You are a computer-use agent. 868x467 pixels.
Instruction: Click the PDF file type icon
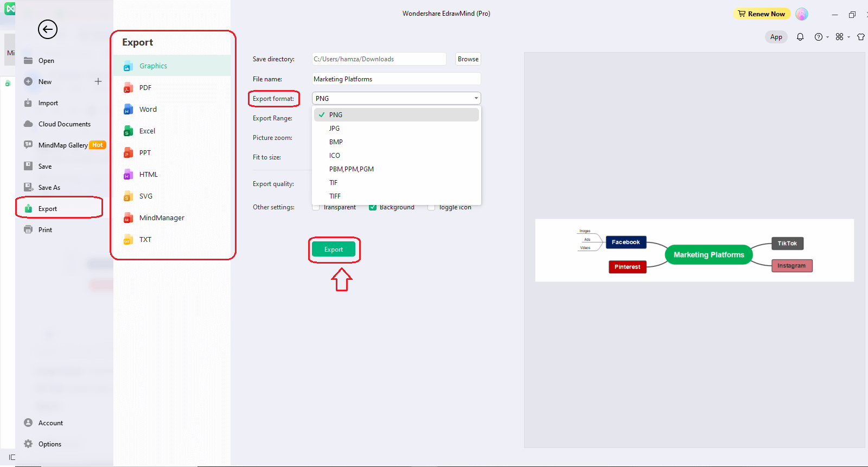pos(128,87)
